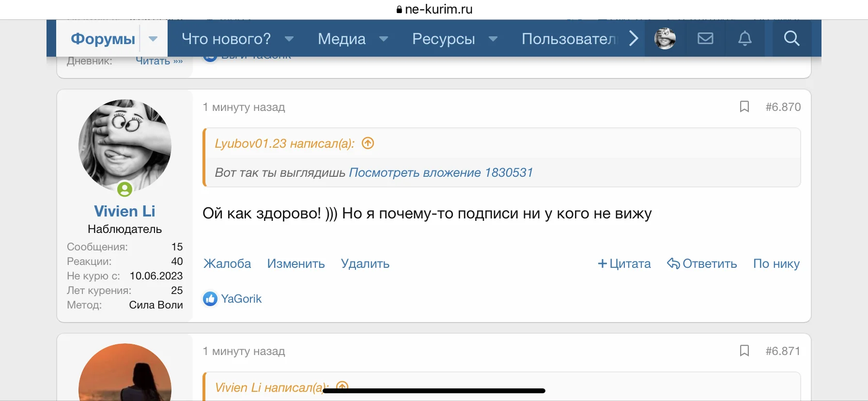This screenshot has height=401, width=868.
Task: Open the notifications bell icon
Action: [745, 38]
